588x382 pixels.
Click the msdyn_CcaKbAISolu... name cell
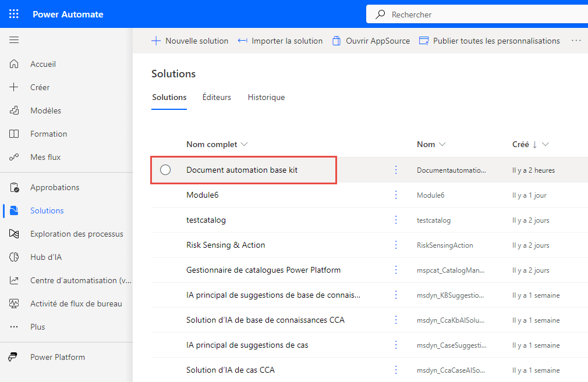(x=451, y=320)
